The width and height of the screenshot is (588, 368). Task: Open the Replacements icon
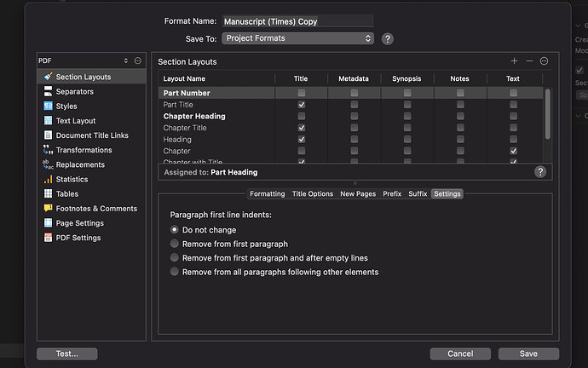(48, 164)
